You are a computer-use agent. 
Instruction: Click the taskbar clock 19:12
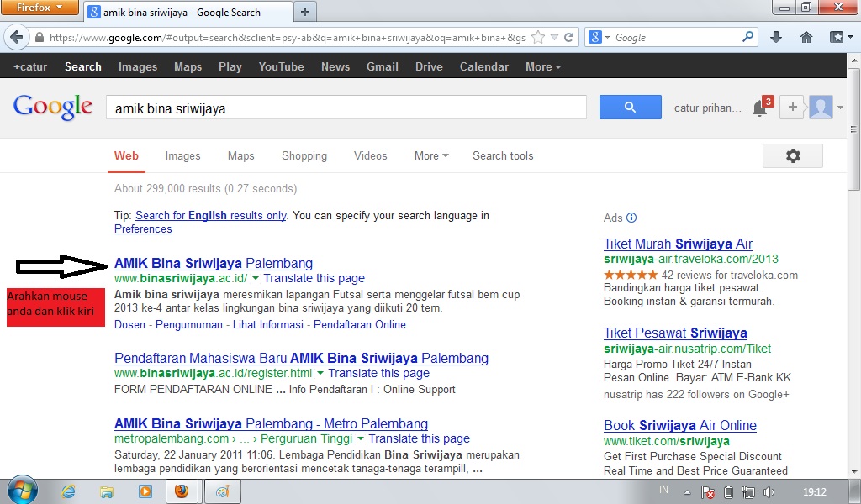pos(814,492)
